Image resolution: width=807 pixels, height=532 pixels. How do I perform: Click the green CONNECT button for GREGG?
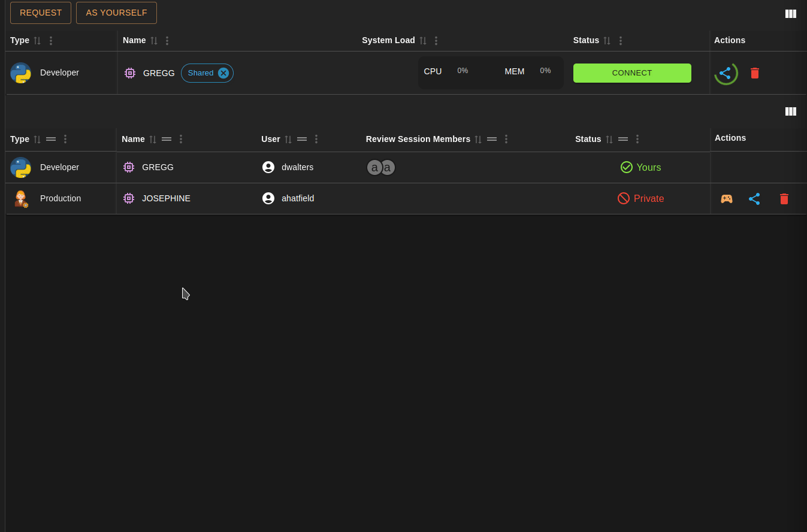click(632, 73)
